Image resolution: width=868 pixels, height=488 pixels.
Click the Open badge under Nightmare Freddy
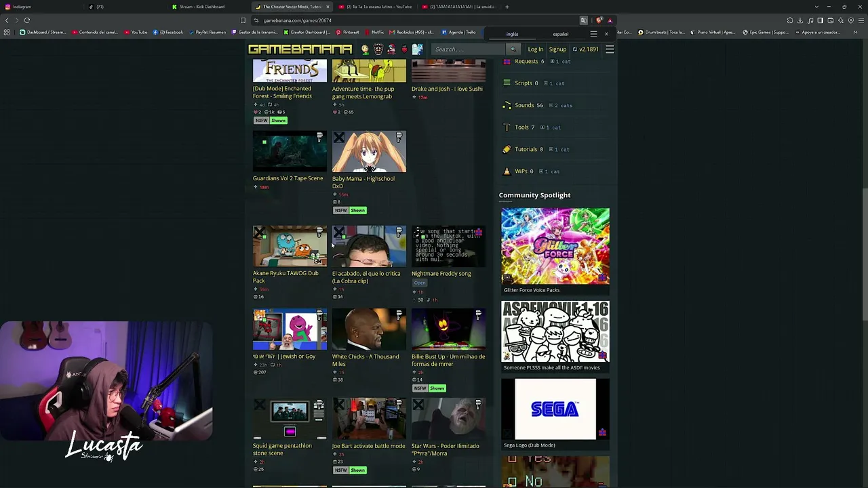click(x=420, y=283)
